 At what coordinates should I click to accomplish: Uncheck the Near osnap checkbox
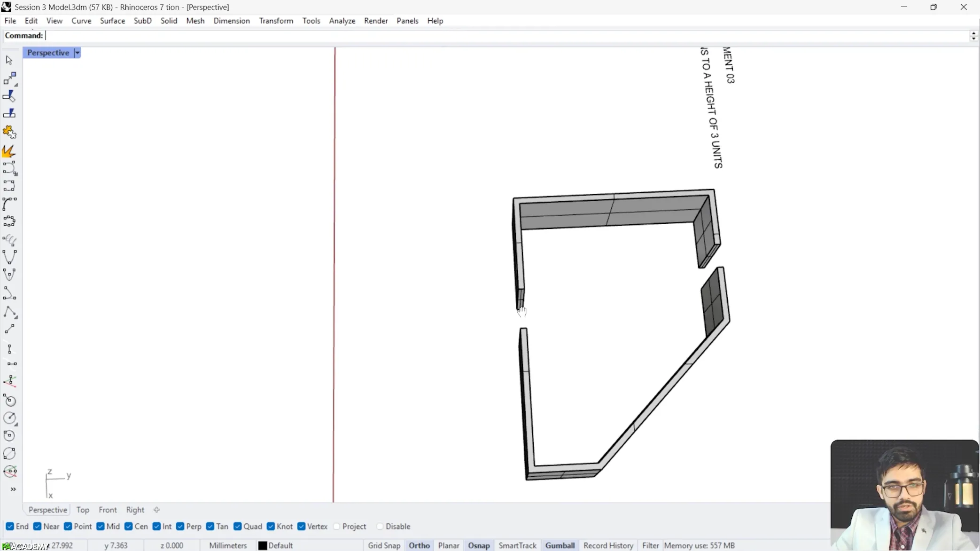point(38,526)
